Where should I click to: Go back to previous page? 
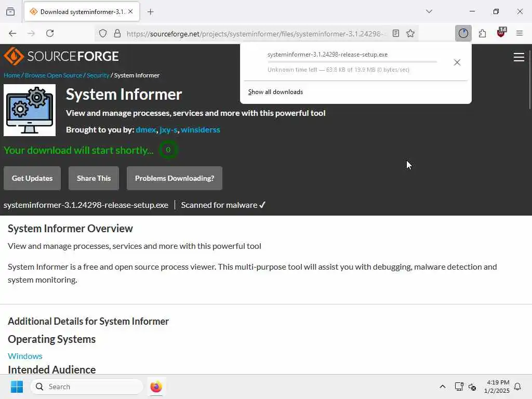(x=12, y=33)
